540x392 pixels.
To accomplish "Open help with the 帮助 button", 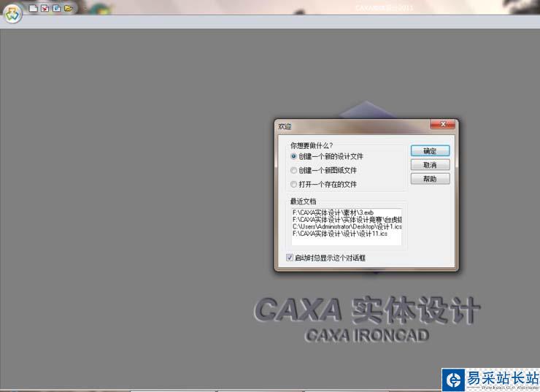I will pyautogui.click(x=430, y=179).
